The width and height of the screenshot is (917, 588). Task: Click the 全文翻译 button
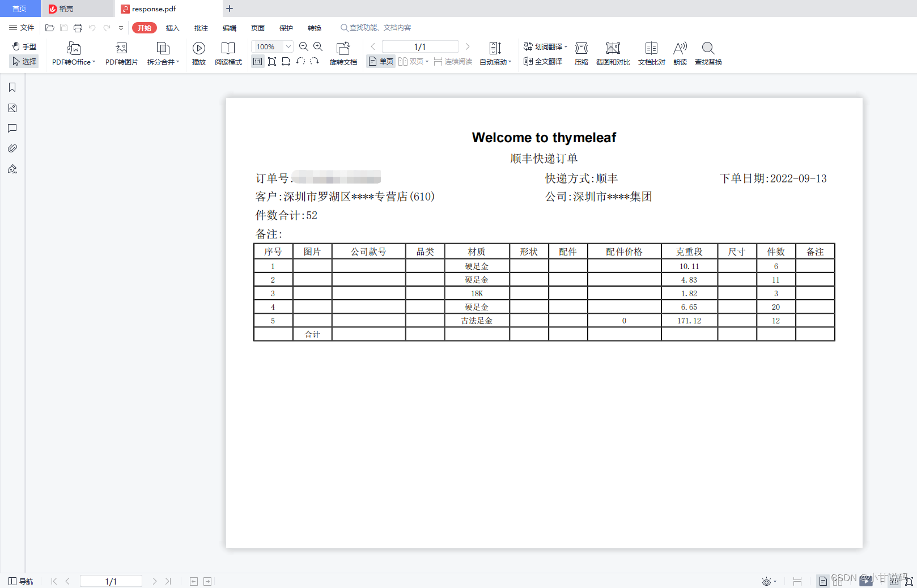[543, 61]
